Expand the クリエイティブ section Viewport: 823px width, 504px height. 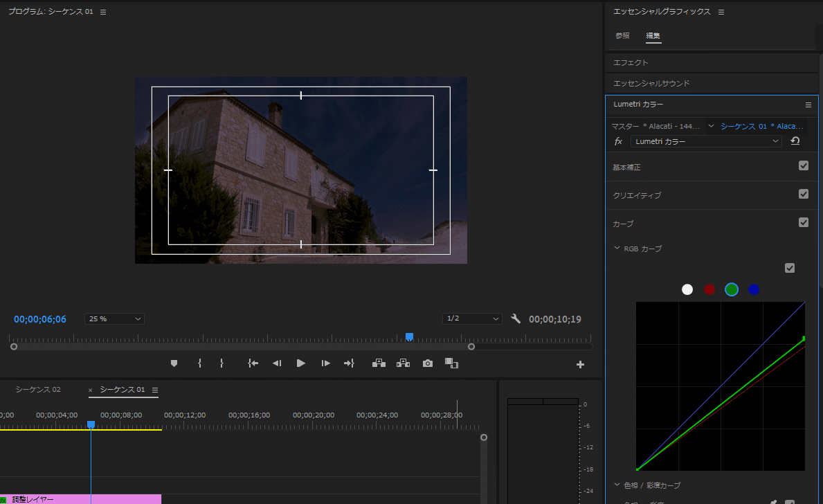click(637, 195)
